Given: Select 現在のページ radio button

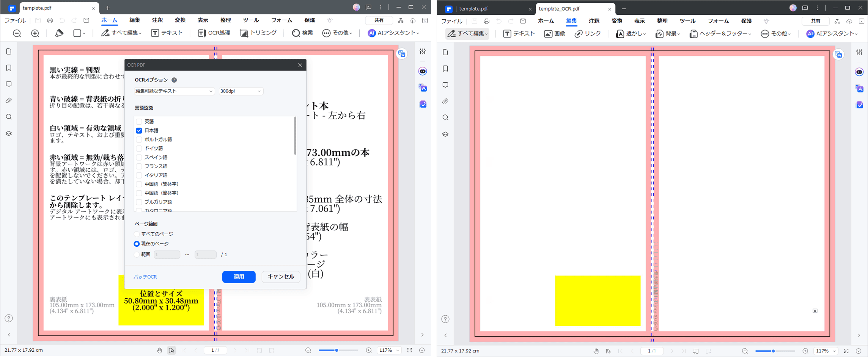Looking at the screenshot, I should [137, 244].
